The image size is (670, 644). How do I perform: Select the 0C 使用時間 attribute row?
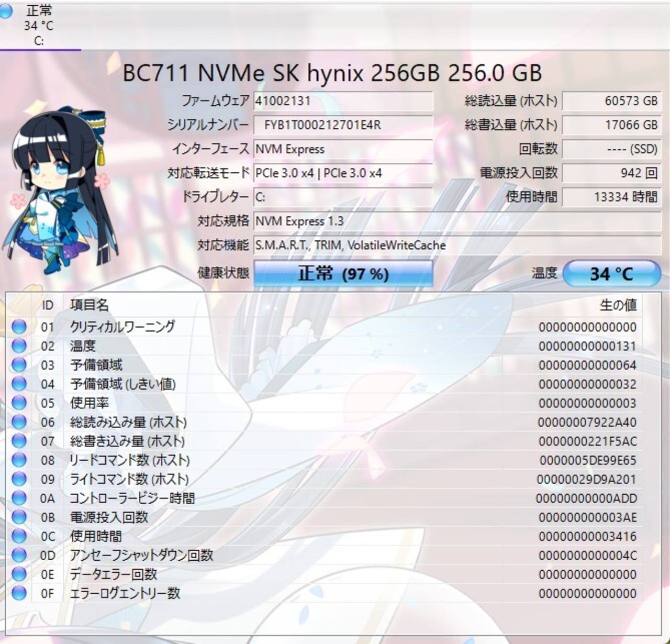(325, 536)
